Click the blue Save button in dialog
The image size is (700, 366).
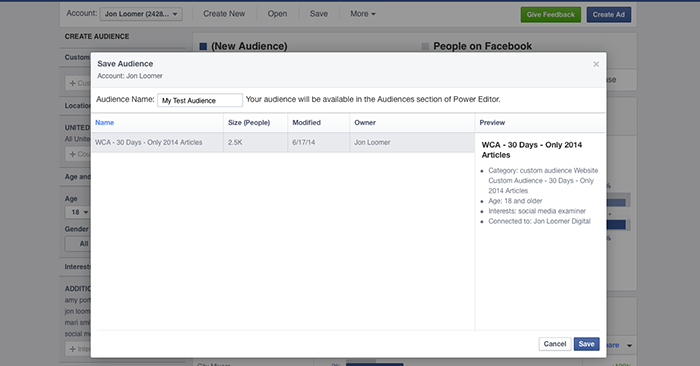click(x=586, y=344)
